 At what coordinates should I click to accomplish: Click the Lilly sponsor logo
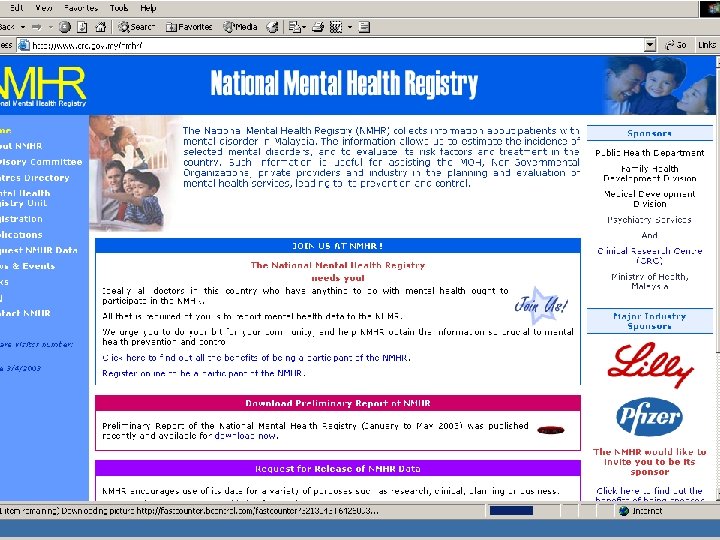coord(650,365)
